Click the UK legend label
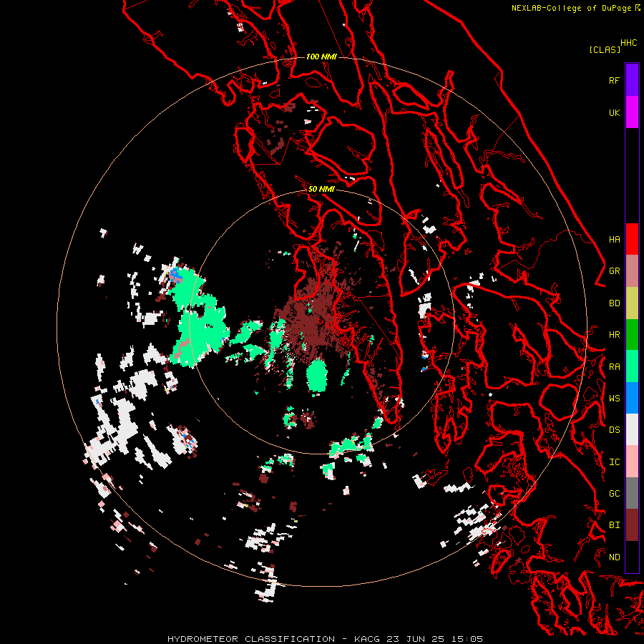 [614, 112]
